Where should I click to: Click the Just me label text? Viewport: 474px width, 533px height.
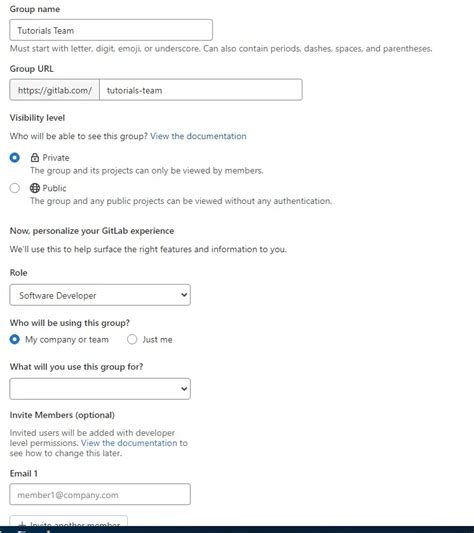(x=157, y=339)
